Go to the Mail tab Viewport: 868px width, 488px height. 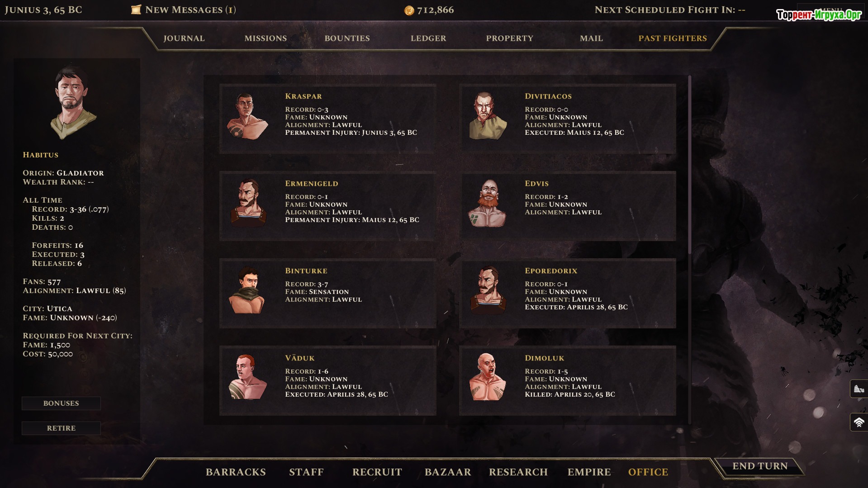[591, 38]
